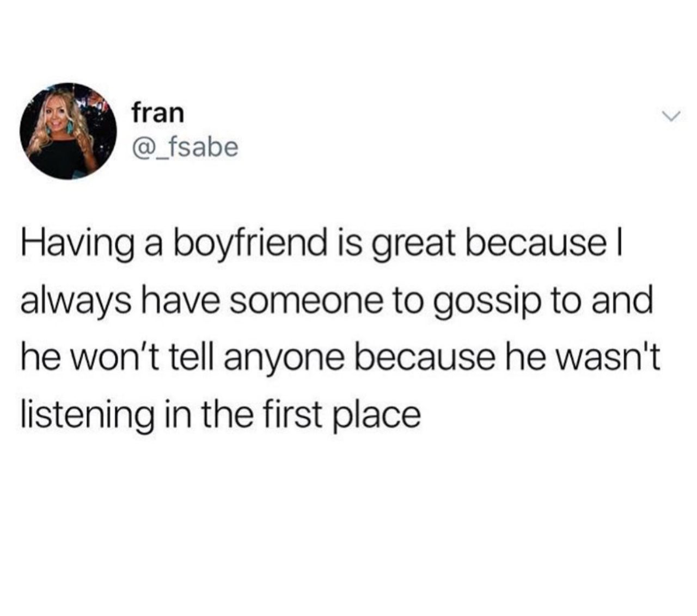
Task: Open the @_fsabe handle link
Action: point(185,146)
